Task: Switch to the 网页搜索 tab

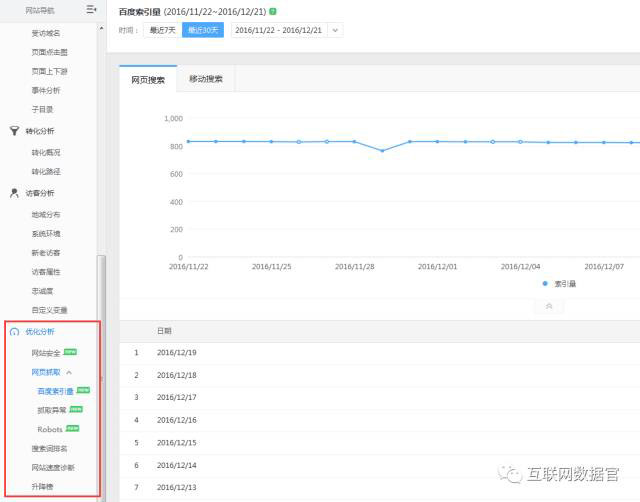Action: tap(148, 79)
